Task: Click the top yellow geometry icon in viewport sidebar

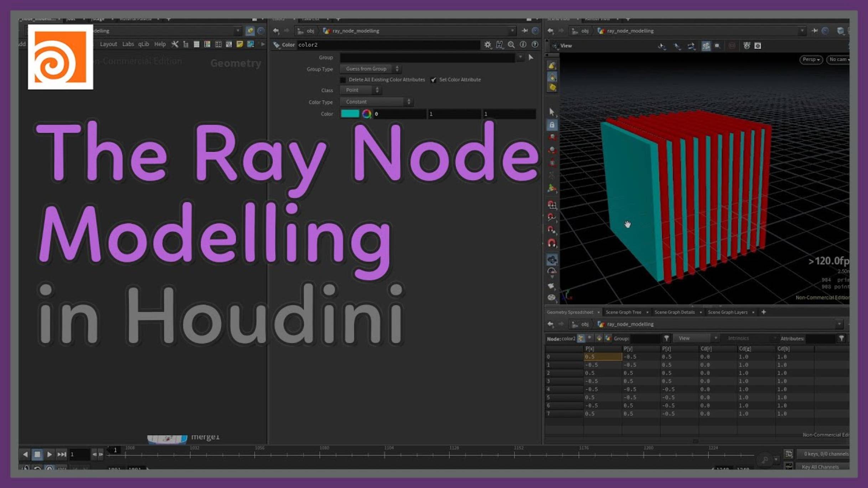Action: 552,66
